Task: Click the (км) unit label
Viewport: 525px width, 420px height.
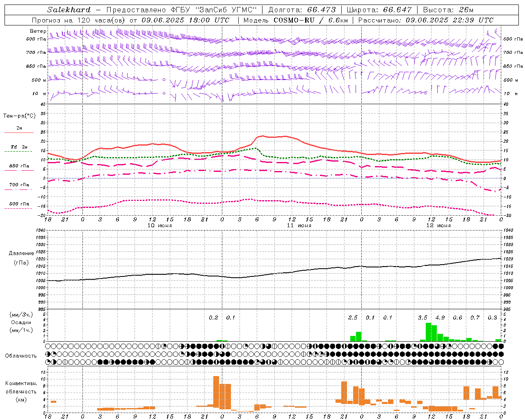Action: coord(21,399)
